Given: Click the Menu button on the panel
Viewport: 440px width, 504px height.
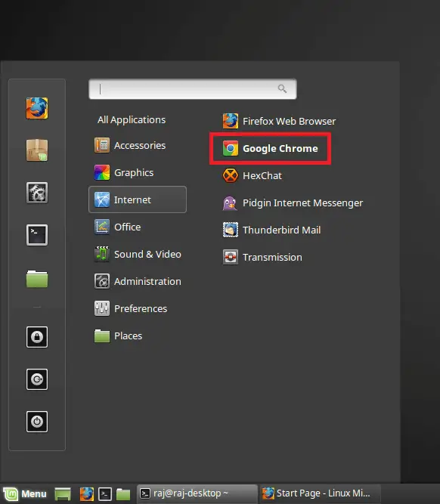Looking at the screenshot, I should pyautogui.click(x=25, y=493).
